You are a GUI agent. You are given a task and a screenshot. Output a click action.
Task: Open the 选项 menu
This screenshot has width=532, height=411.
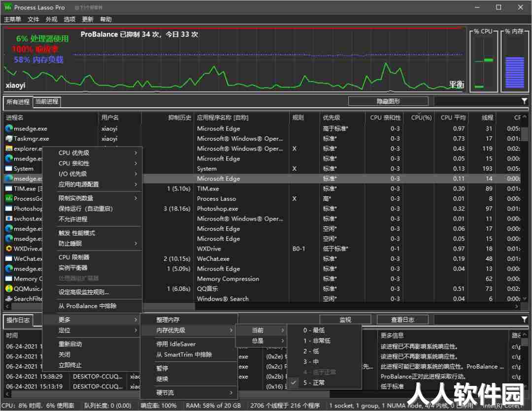click(x=69, y=19)
